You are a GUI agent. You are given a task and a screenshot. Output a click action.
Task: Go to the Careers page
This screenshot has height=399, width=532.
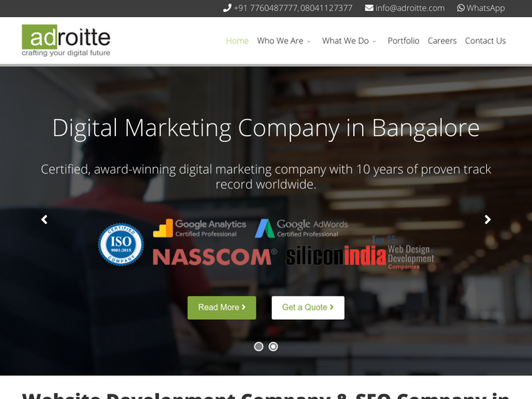tap(442, 41)
